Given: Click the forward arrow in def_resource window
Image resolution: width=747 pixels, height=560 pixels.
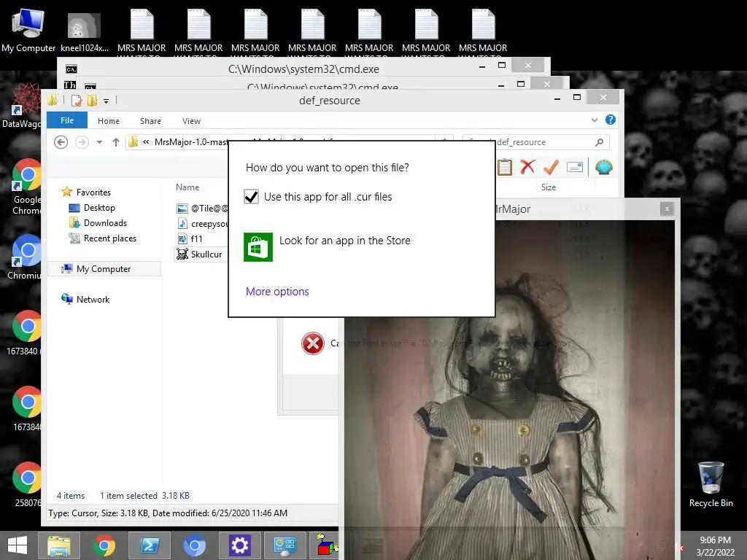Looking at the screenshot, I should coord(82,142).
